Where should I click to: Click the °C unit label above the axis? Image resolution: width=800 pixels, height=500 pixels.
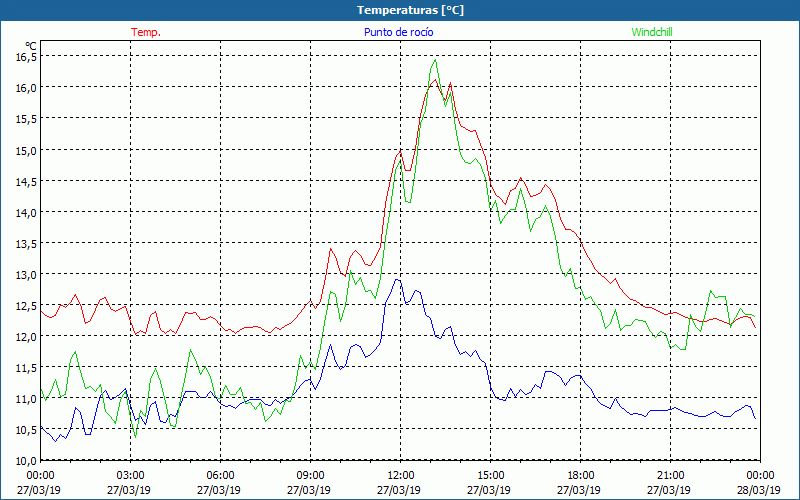tap(31, 46)
